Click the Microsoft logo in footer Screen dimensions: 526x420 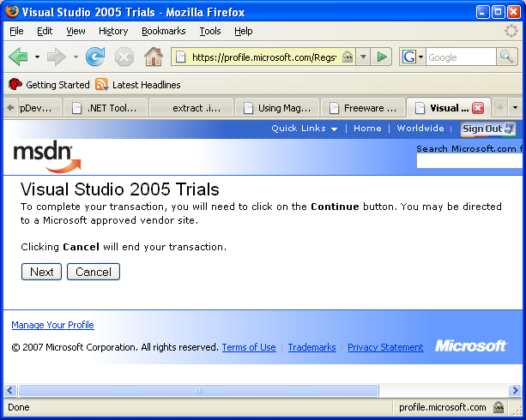472,346
